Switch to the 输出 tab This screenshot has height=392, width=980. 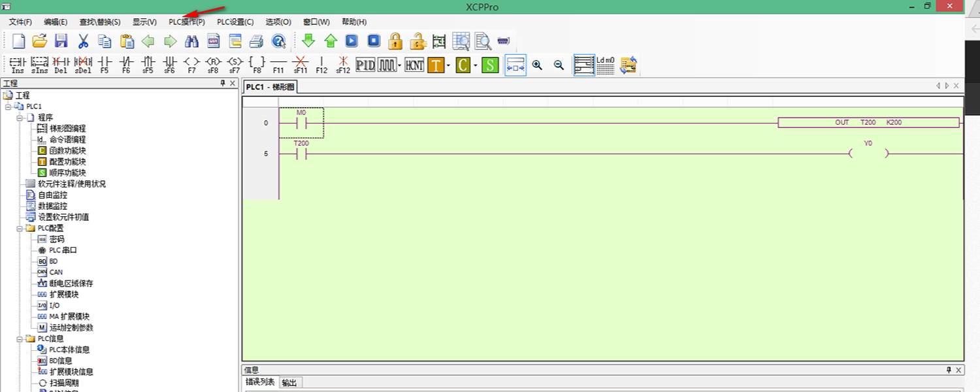289,383
